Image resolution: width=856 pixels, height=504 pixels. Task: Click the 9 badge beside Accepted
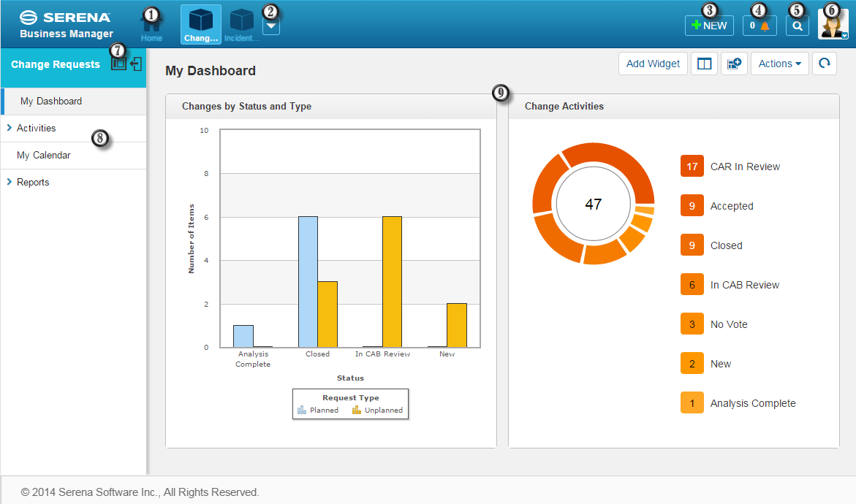point(692,206)
